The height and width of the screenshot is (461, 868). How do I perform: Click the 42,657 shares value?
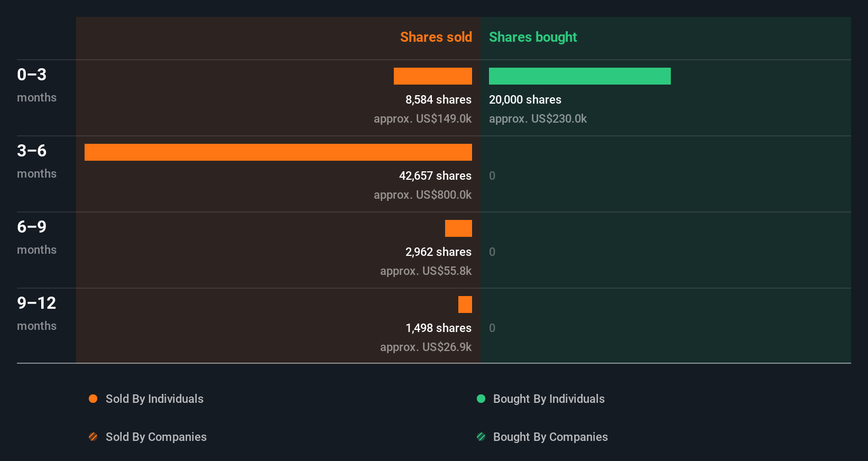tap(435, 176)
